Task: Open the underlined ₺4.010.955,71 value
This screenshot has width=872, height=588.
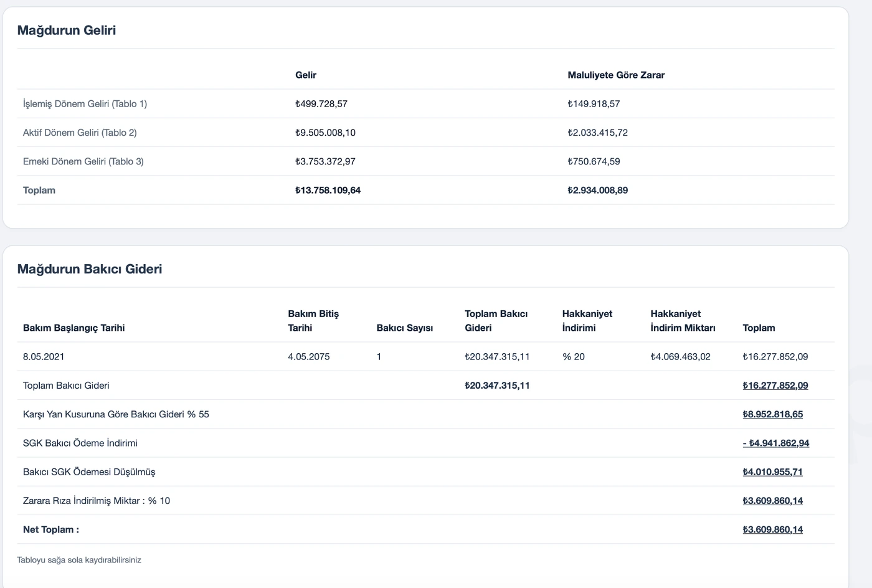Action: (x=773, y=472)
